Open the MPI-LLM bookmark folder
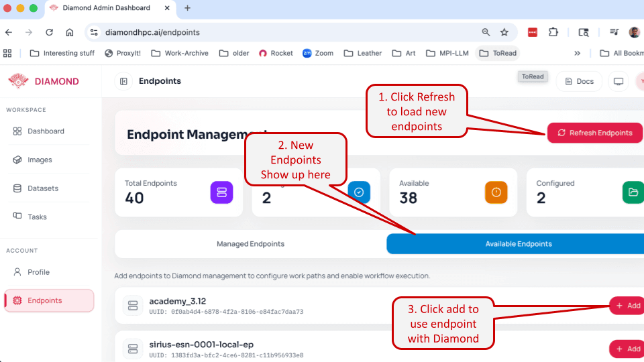Image resolution: width=644 pixels, height=362 pixels. click(x=447, y=53)
